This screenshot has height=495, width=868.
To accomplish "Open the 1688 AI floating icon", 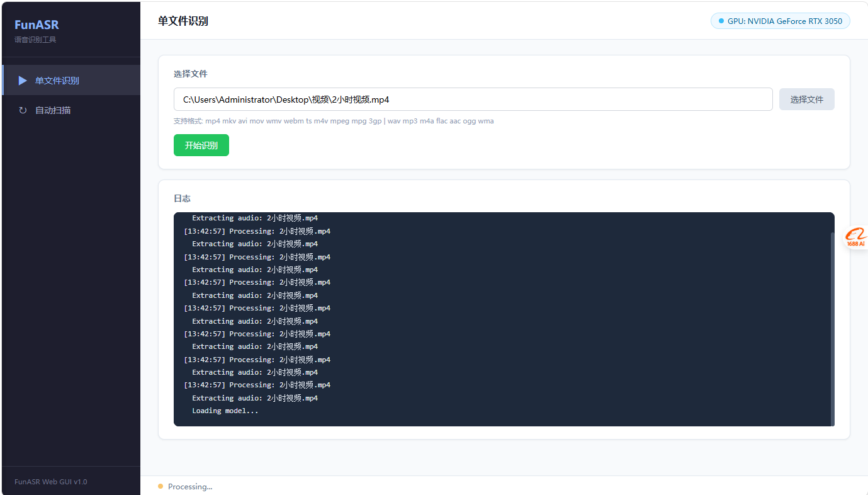I will [x=855, y=237].
